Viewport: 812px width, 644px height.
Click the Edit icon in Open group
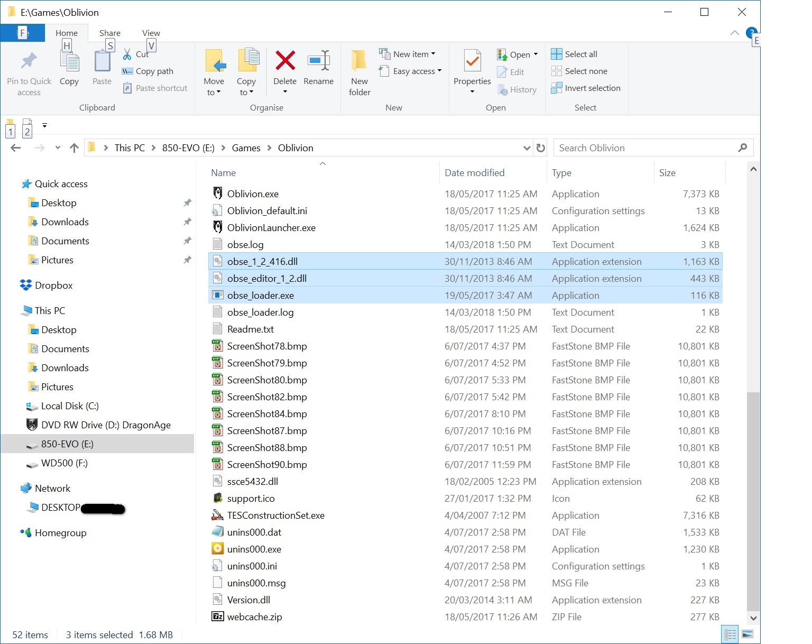[502, 72]
